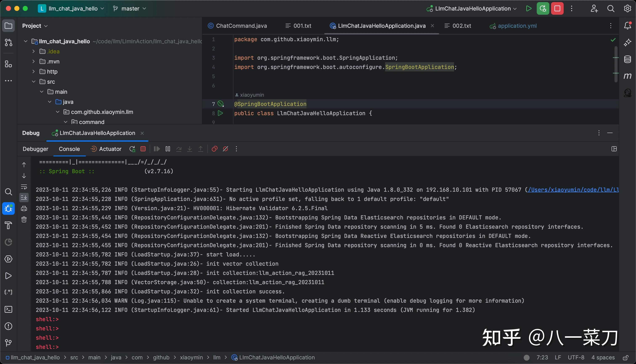Open the /Users/xiaoyumin/code path link
Image resolution: width=636 pixels, height=364 pixels.
tap(572, 190)
